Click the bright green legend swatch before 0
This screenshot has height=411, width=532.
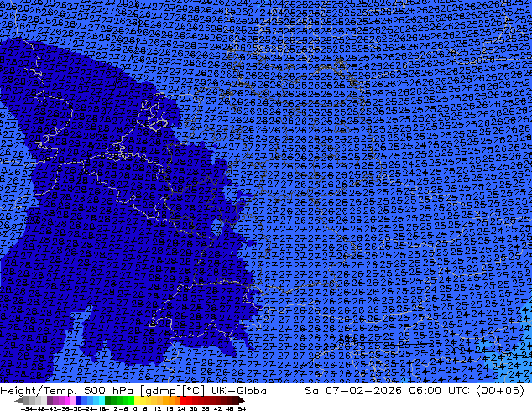pyautogui.click(x=131, y=400)
